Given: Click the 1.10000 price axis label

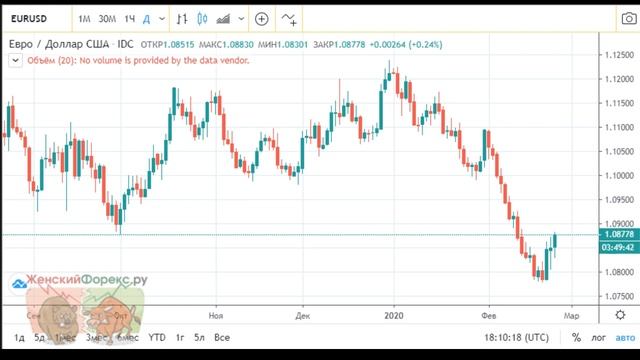Looking at the screenshot, I should click(x=619, y=176).
